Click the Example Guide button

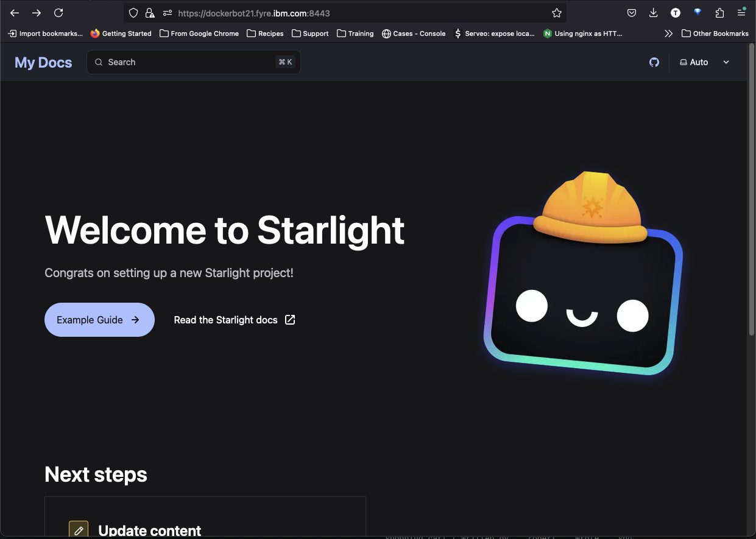tap(99, 320)
